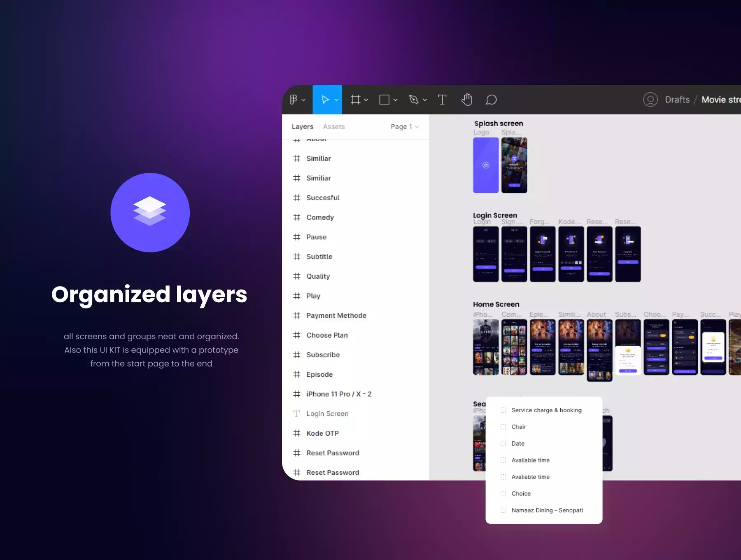Select the Forg... frame label
This screenshot has height=560, width=741.
coord(540,222)
